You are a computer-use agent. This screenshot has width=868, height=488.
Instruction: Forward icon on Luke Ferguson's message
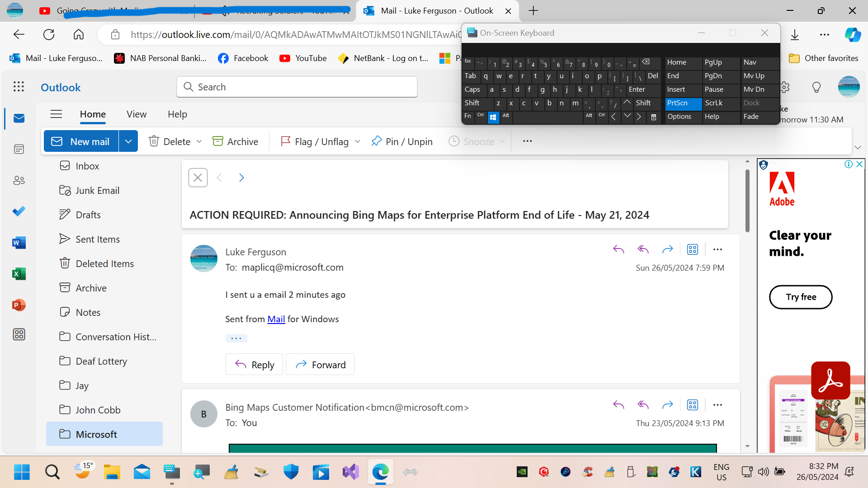(667, 249)
